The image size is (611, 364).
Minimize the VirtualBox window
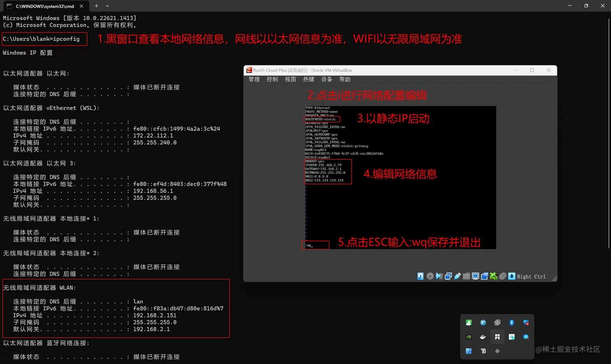[515, 70]
